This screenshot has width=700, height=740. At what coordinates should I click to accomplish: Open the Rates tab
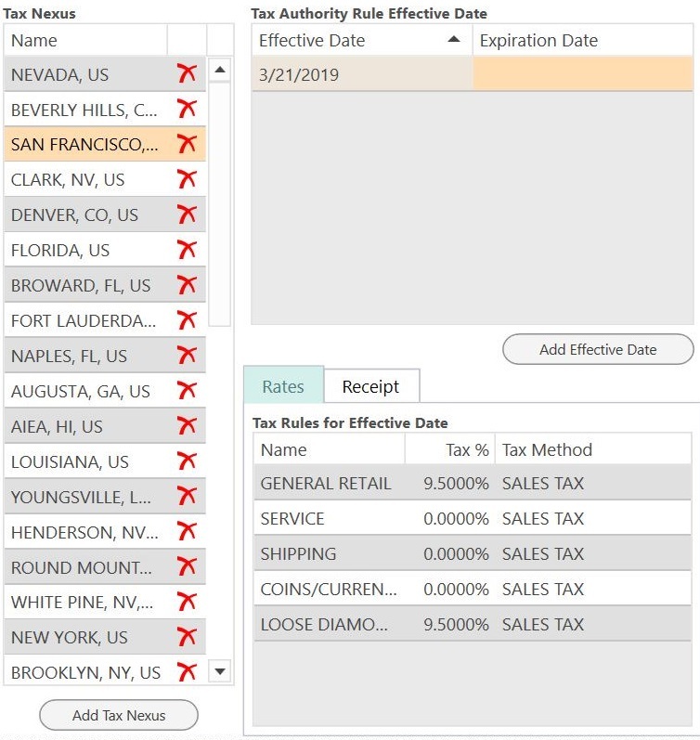(x=284, y=385)
